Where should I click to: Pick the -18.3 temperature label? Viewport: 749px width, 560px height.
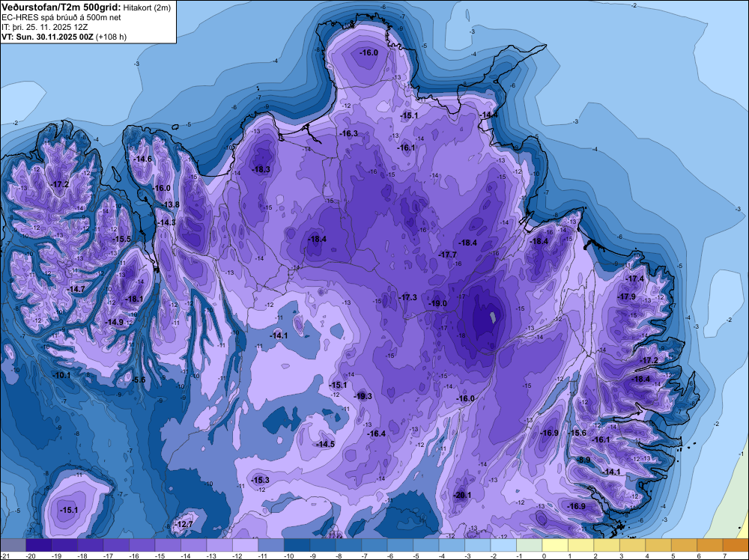click(261, 169)
